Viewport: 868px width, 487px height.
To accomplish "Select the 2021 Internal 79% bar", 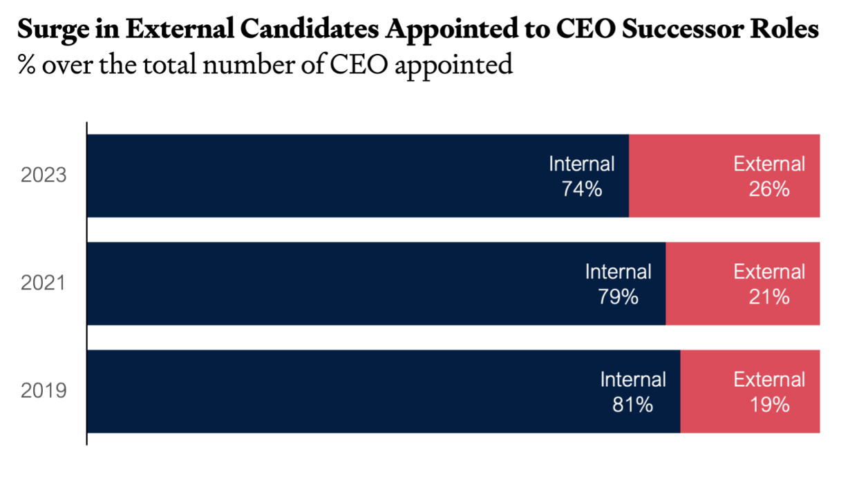I will (x=376, y=283).
